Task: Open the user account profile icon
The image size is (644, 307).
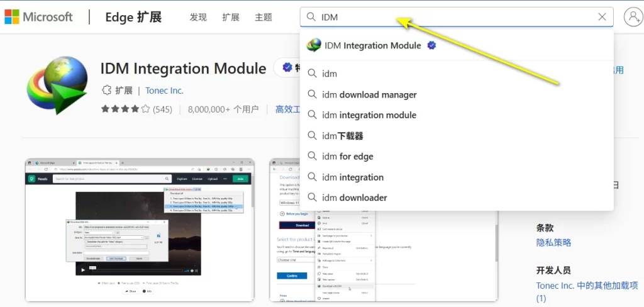Action: [x=633, y=17]
